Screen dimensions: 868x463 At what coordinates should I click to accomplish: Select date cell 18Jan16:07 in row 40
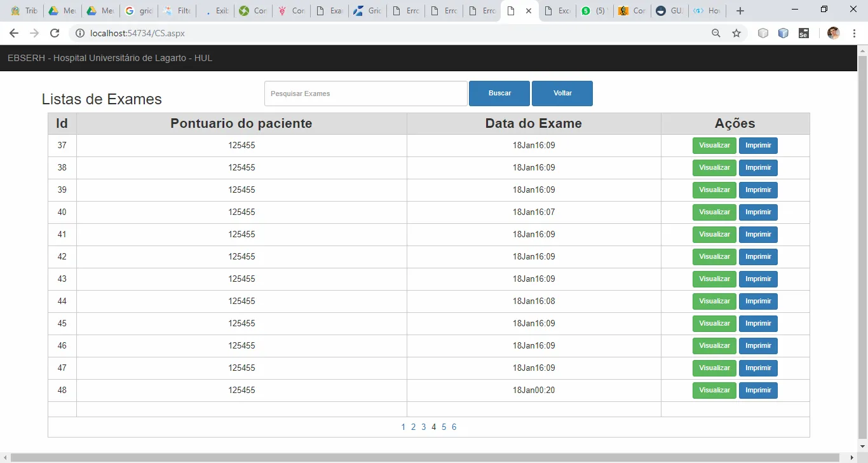tap(534, 212)
